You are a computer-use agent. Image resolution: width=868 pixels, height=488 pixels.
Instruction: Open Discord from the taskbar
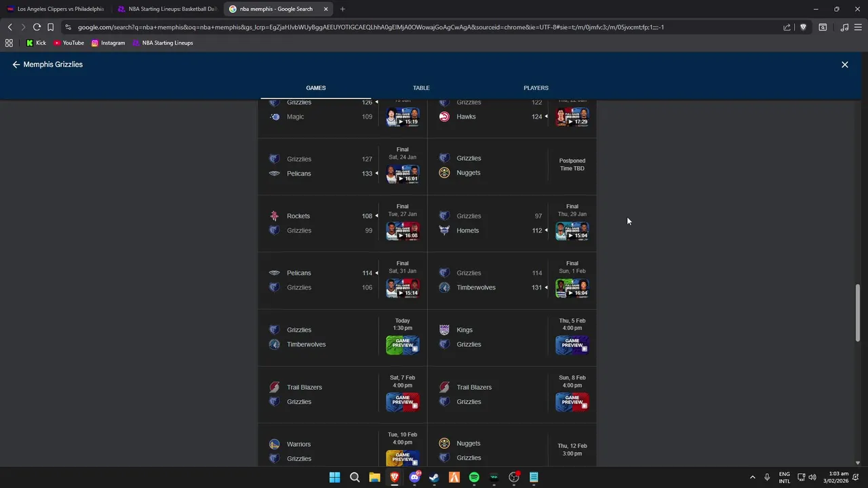[x=414, y=477]
